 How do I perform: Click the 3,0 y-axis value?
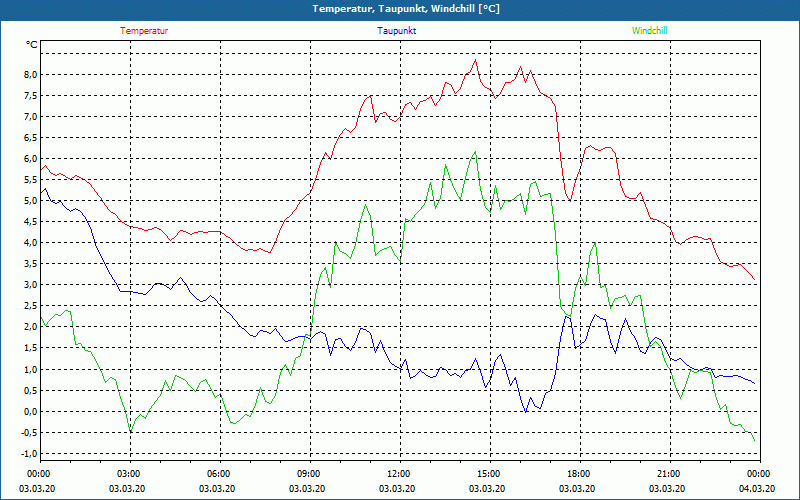coord(30,285)
